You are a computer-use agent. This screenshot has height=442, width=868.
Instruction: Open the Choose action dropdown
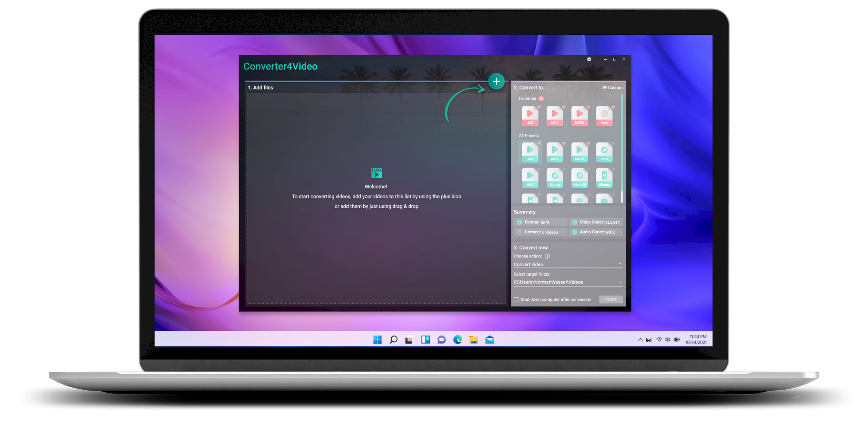tap(568, 264)
